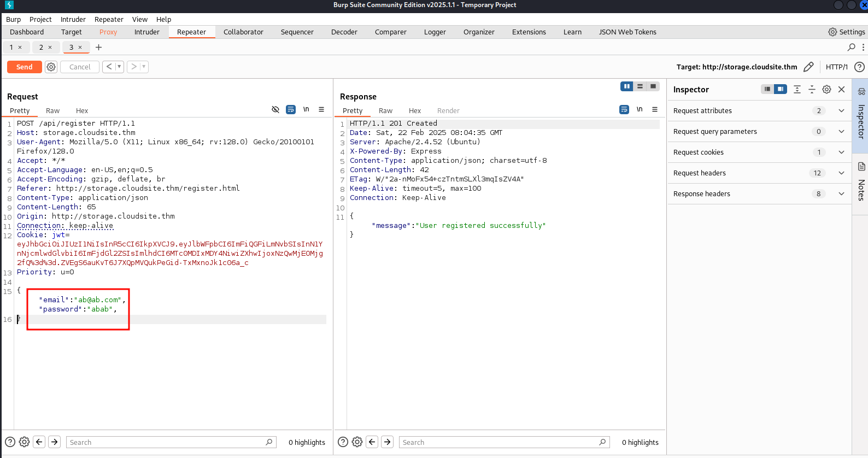Click the search magnifier icon in the tab bar

(x=851, y=48)
